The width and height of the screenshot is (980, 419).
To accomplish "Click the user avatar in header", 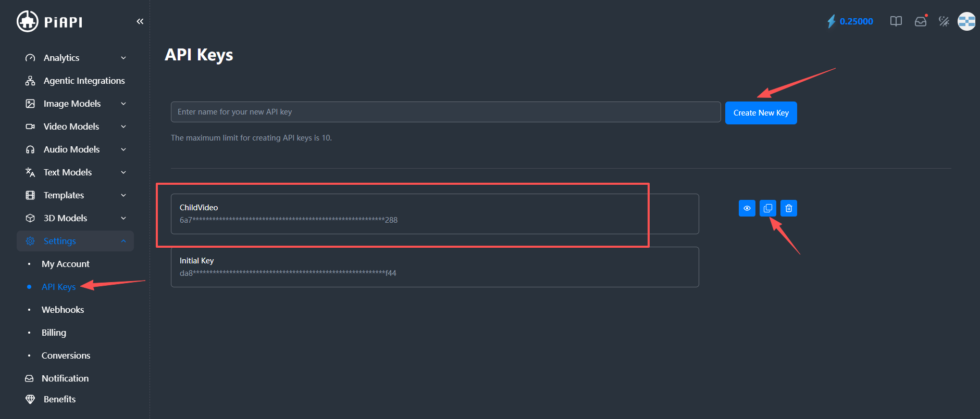I will coord(966,21).
